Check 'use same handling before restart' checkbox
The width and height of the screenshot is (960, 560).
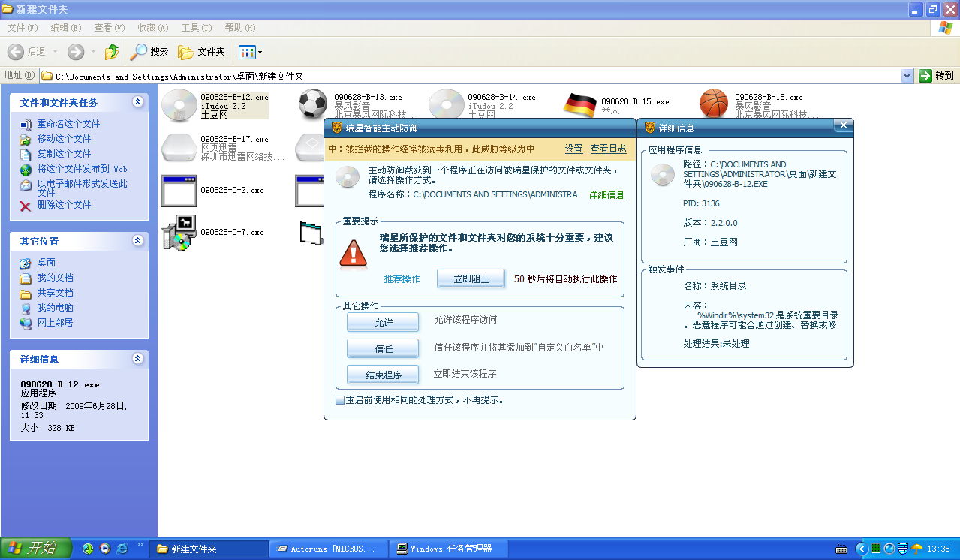click(340, 400)
